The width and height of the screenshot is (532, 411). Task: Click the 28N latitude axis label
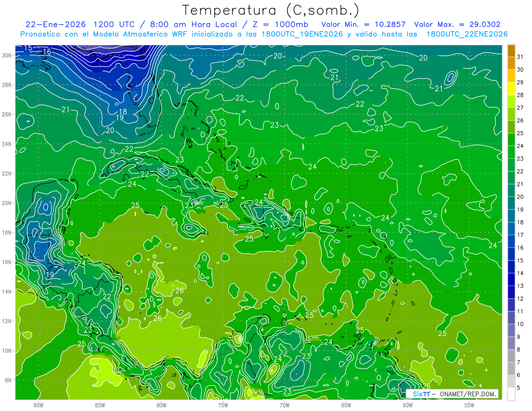8,85
